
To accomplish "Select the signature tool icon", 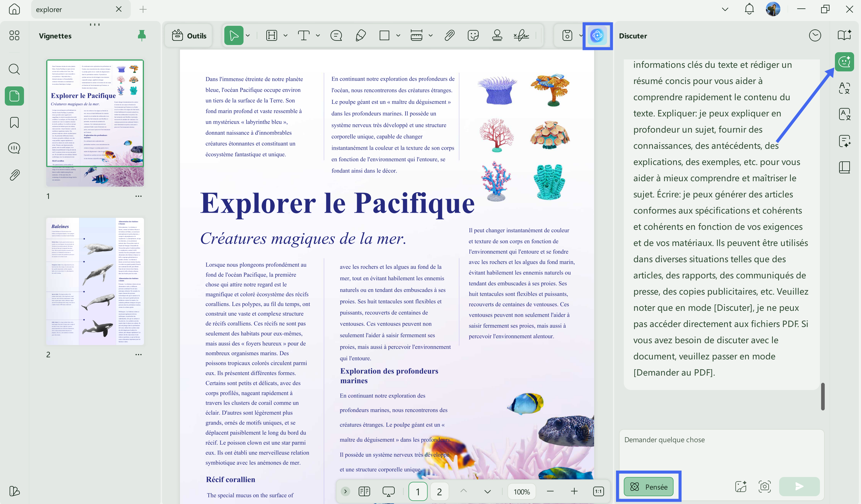I will (522, 35).
